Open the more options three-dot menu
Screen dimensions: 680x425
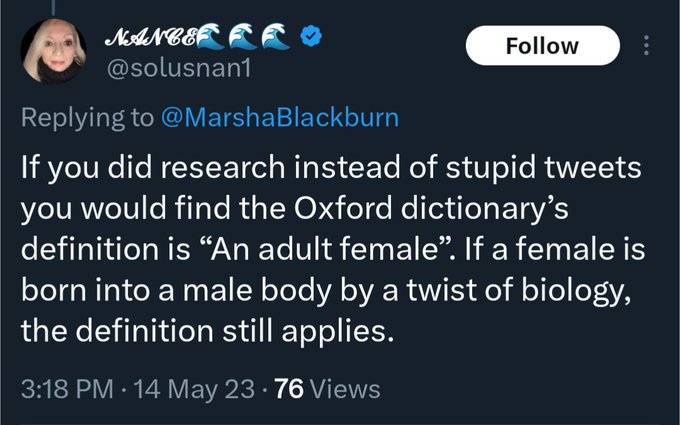tap(646, 46)
